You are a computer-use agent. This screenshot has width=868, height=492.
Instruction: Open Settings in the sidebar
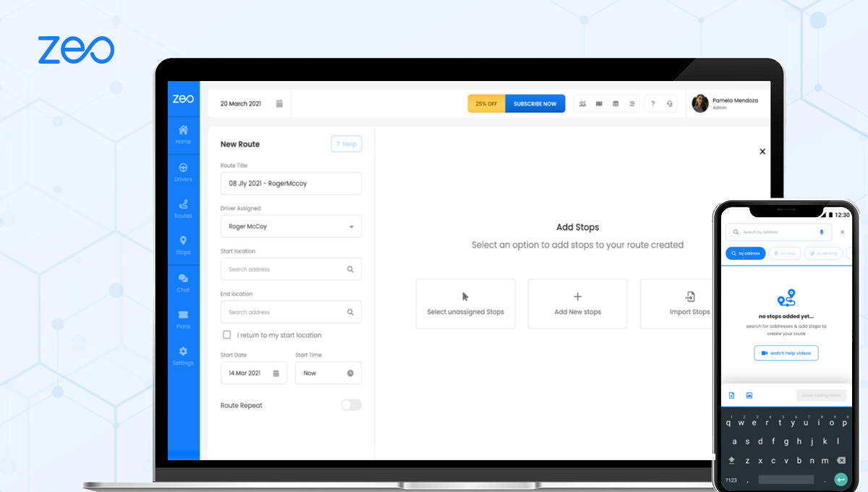(x=183, y=356)
